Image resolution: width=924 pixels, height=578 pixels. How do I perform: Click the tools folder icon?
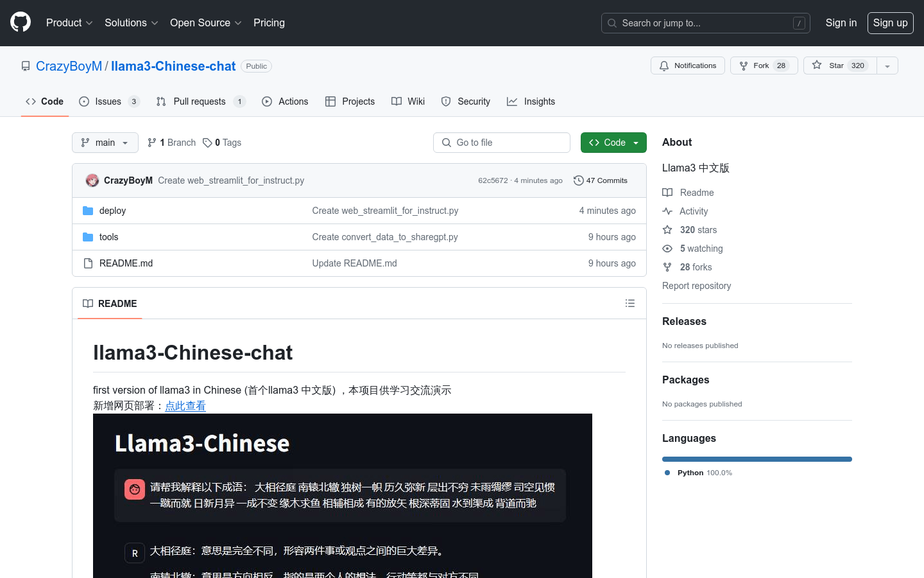pyautogui.click(x=88, y=237)
